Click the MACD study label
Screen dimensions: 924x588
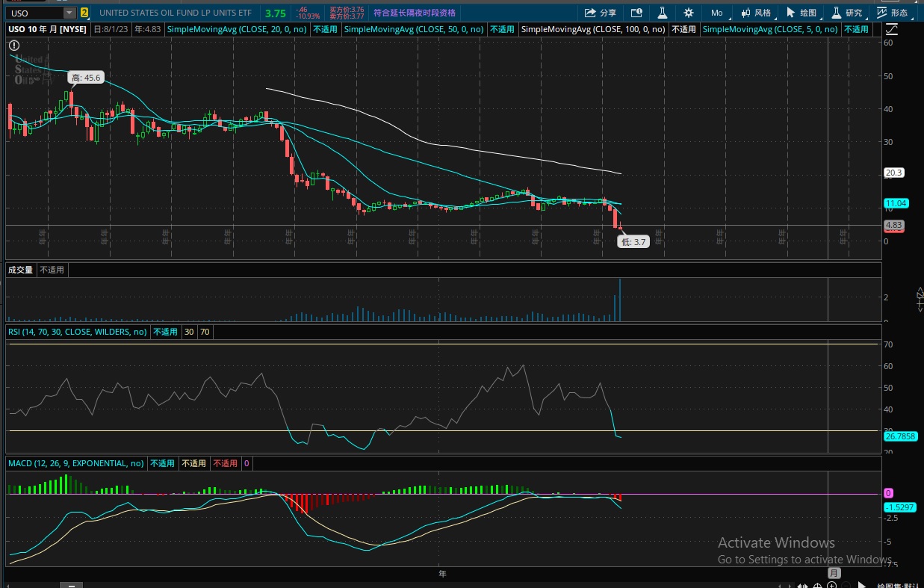click(75, 463)
